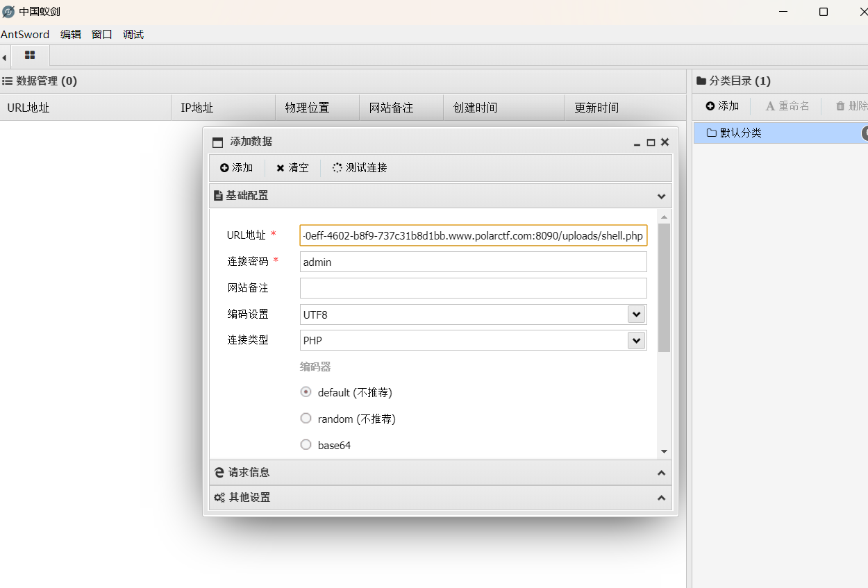Click the home grid tab icon
Screen dimensions: 868x588
30,55
